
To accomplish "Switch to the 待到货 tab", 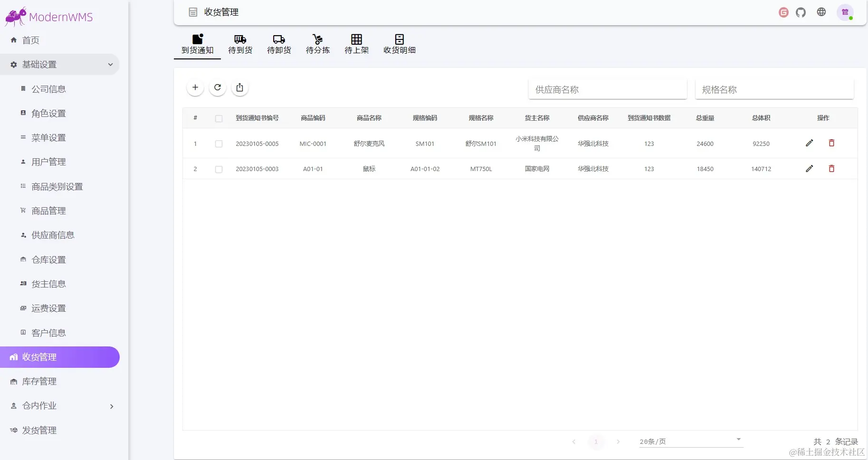I will (240, 45).
